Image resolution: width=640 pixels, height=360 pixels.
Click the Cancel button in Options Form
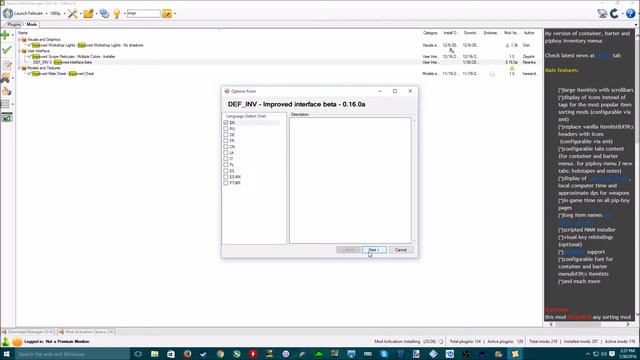(x=401, y=250)
